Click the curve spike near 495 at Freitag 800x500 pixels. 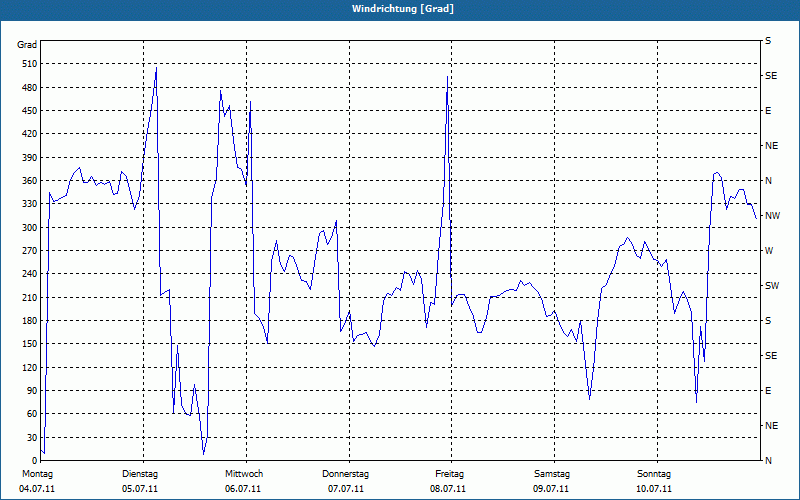[447, 77]
